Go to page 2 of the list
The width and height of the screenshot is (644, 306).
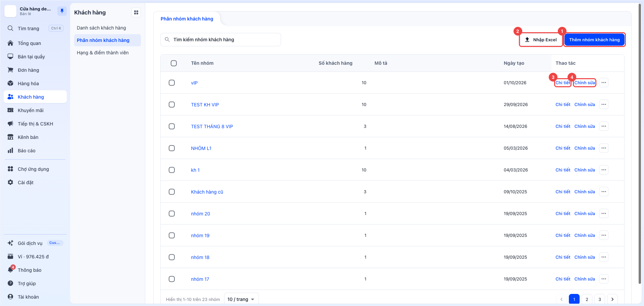tap(587, 299)
